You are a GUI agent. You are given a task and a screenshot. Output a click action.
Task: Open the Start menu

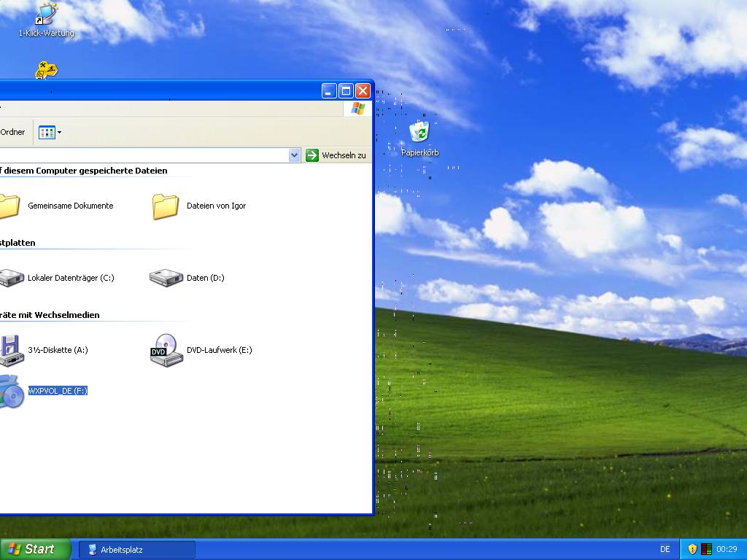pos(36,549)
